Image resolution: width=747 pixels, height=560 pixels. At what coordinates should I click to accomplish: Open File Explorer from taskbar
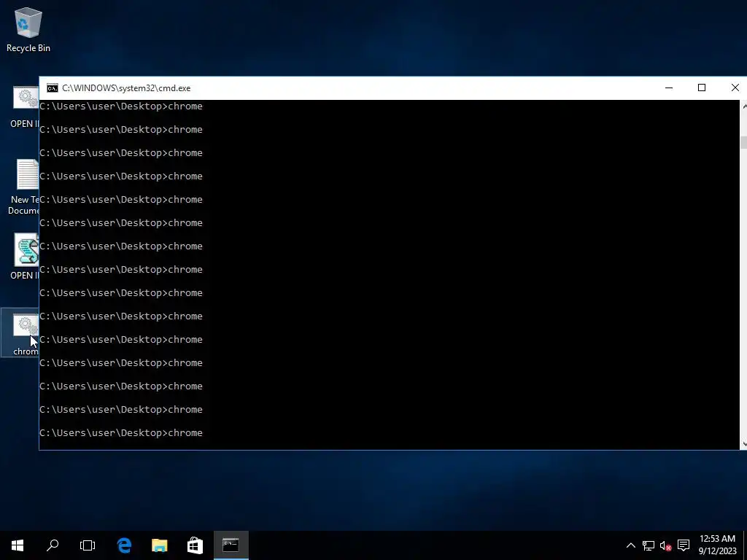click(x=160, y=545)
